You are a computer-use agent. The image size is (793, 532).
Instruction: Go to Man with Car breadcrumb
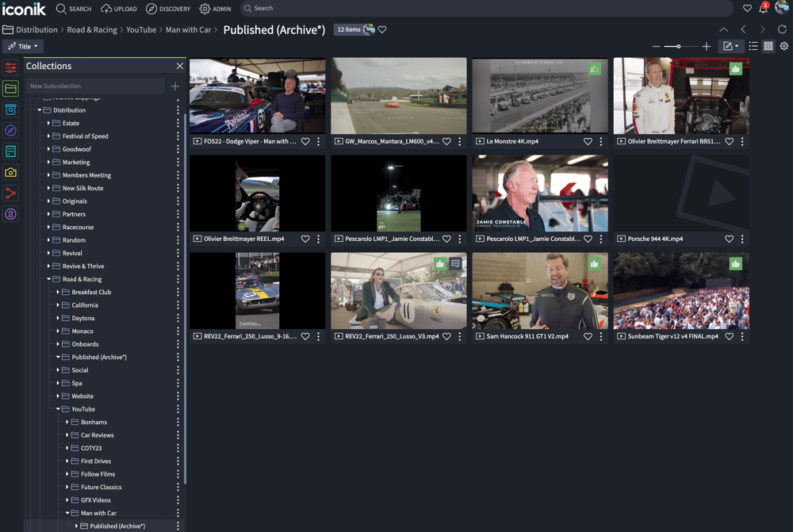pos(188,30)
